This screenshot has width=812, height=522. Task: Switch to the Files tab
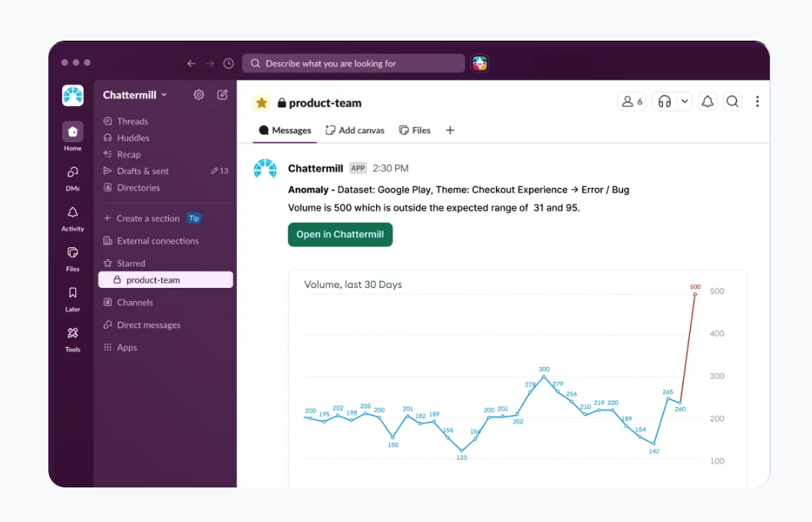tap(414, 130)
